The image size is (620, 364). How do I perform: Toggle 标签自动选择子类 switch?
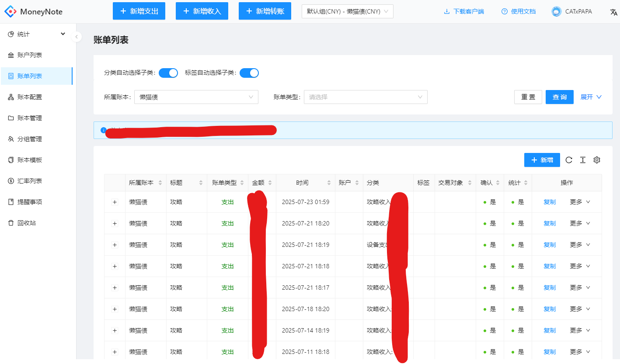[x=249, y=73]
